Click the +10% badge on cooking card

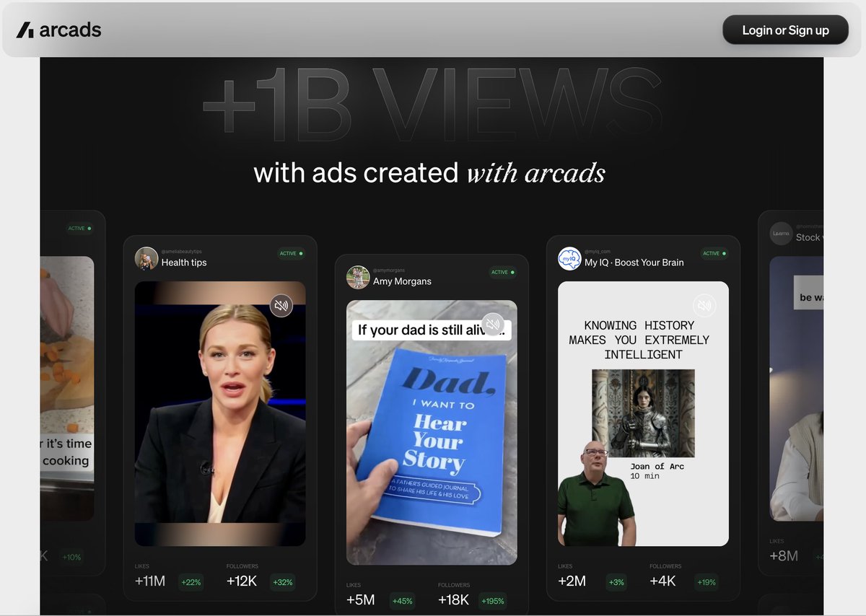pyautogui.click(x=71, y=557)
